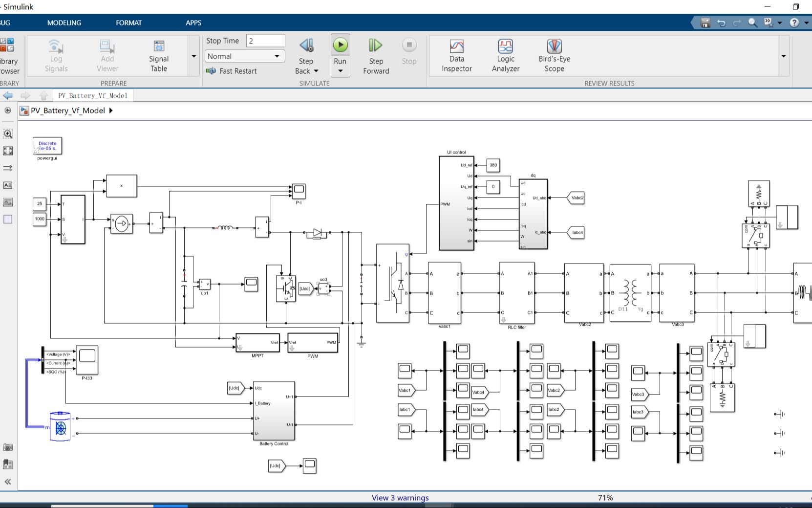
Task: Click the Log Signals icon
Action: pos(56,46)
